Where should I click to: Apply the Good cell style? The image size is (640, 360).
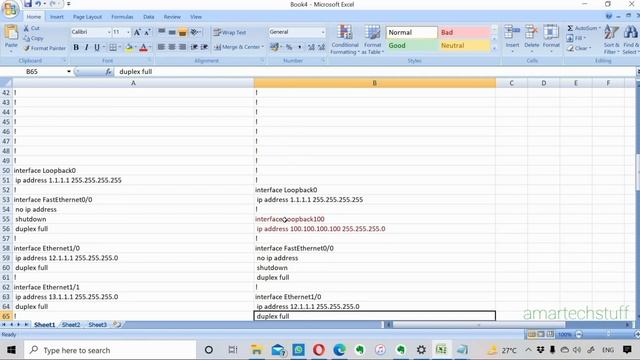411,45
